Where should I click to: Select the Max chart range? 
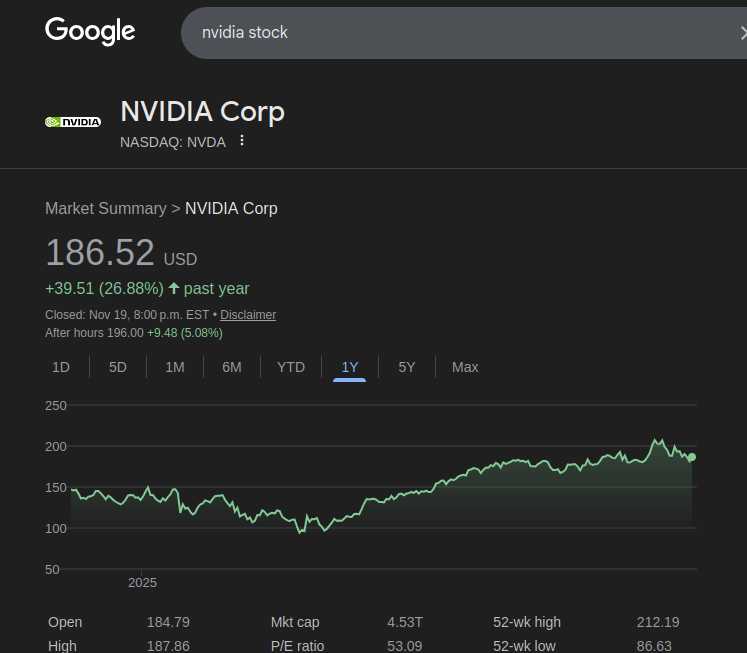click(465, 367)
